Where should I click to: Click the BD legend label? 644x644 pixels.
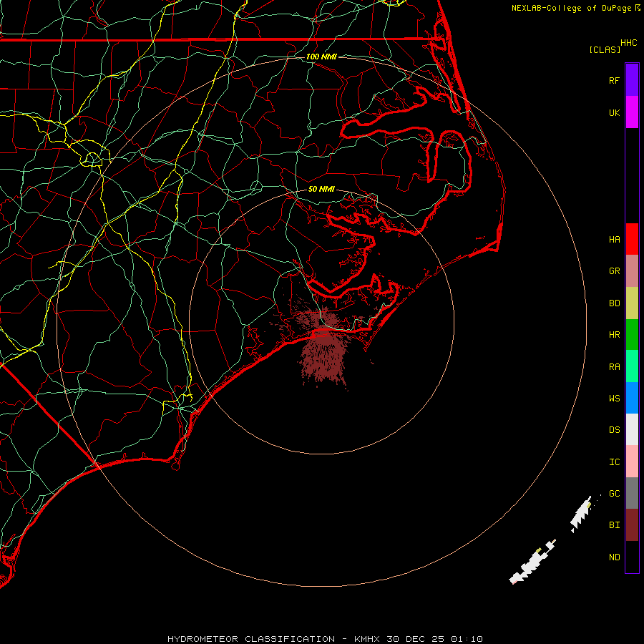pyautogui.click(x=614, y=303)
